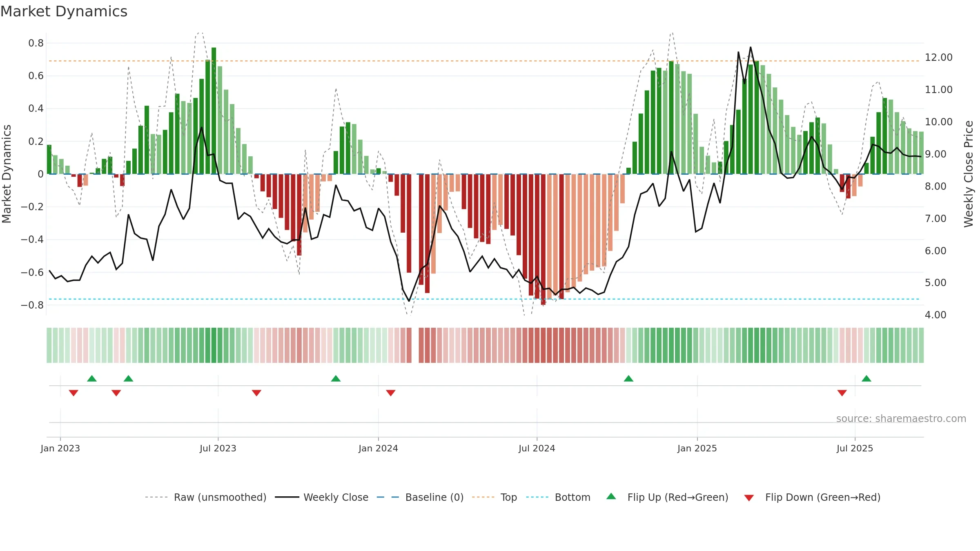Image resolution: width=980 pixels, height=551 pixels.
Task: Click the first green flip-up marker after Jan 2023
Action: 92,378
